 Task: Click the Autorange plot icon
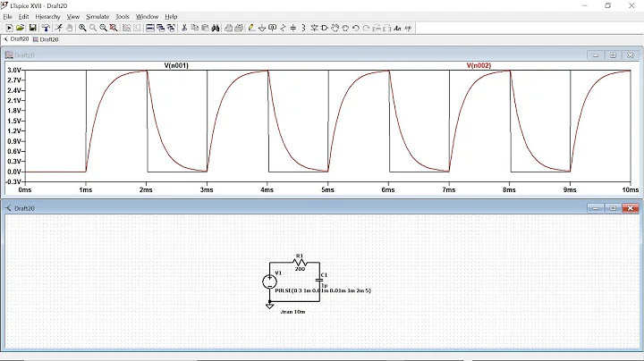click(127, 28)
